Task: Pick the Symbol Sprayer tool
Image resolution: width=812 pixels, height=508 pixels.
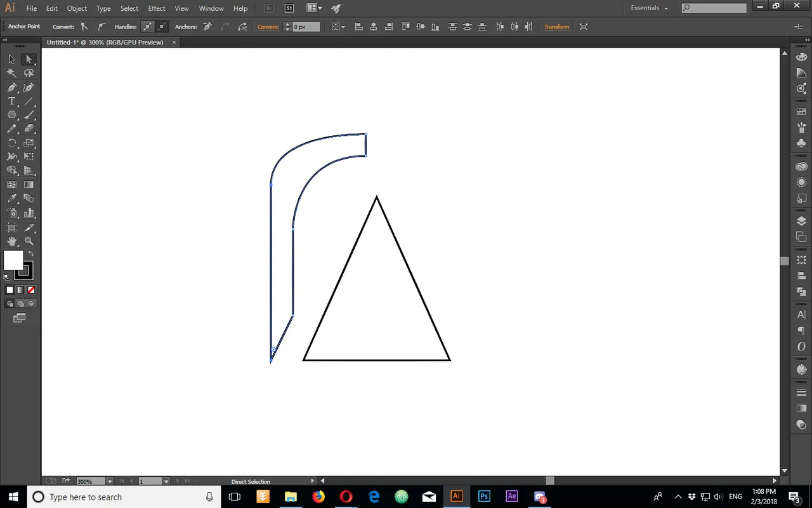Action: 11,213
